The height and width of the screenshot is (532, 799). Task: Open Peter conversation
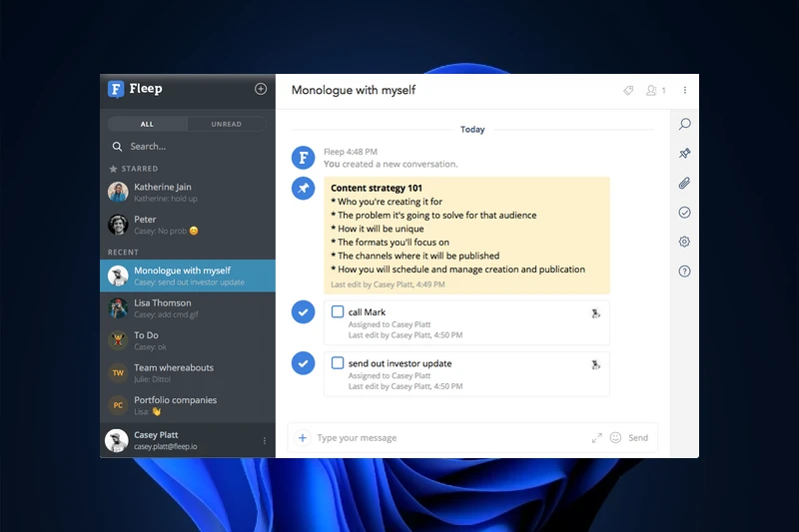(x=188, y=225)
